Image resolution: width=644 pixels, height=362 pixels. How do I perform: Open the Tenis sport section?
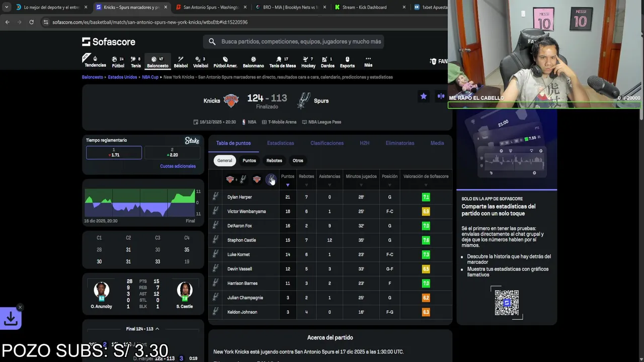point(136,62)
